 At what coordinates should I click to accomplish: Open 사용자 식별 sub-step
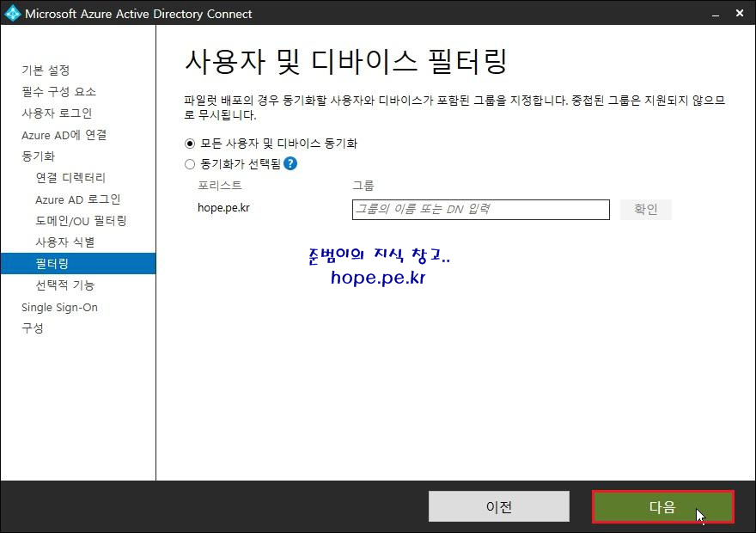pyautogui.click(x=65, y=242)
